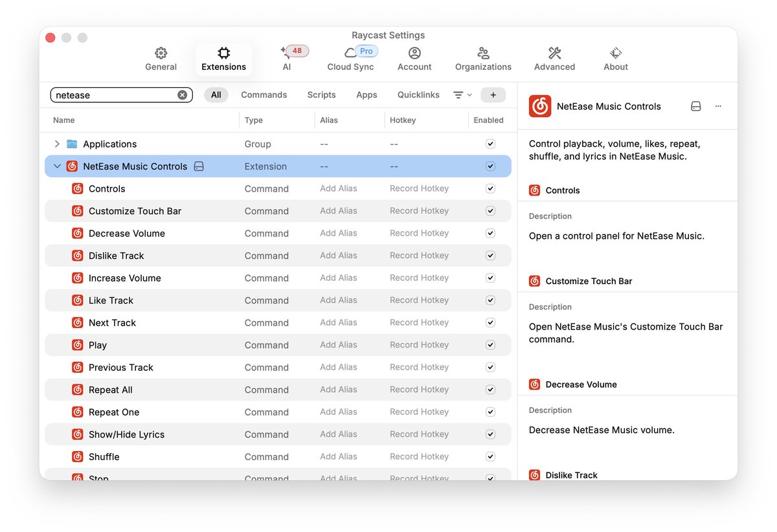Disable the Applications group checkbox
The height and width of the screenshot is (532, 777).
(x=490, y=144)
